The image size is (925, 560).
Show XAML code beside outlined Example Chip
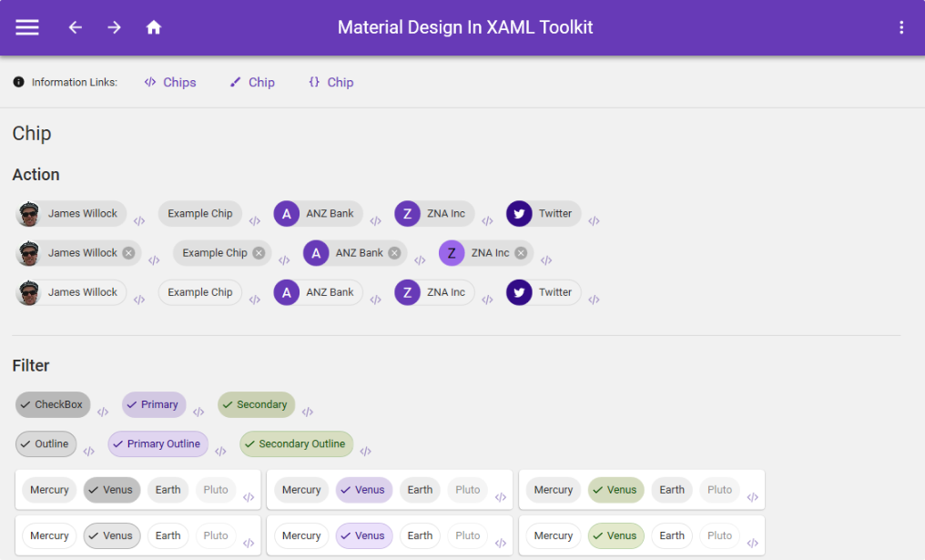(254, 300)
